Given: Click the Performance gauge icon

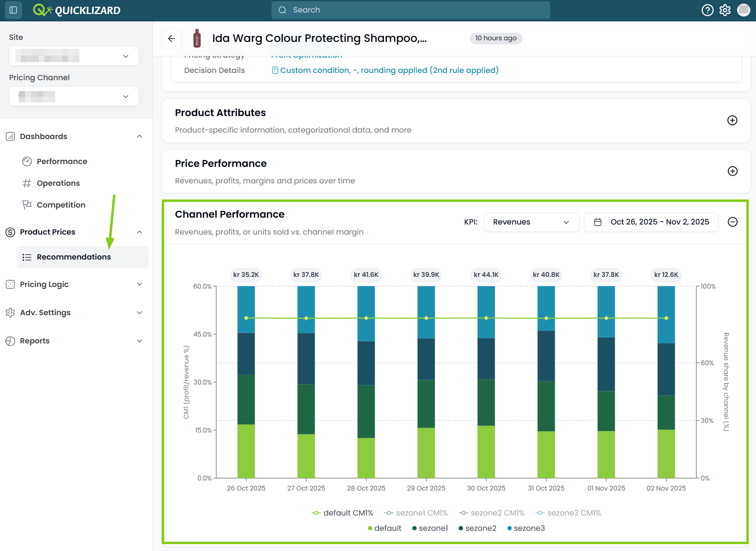Looking at the screenshot, I should tap(27, 161).
